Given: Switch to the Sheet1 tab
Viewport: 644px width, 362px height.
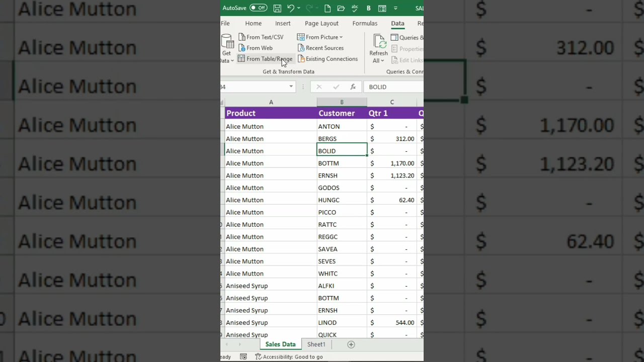Looking at the screenshot, I should 316,344.
